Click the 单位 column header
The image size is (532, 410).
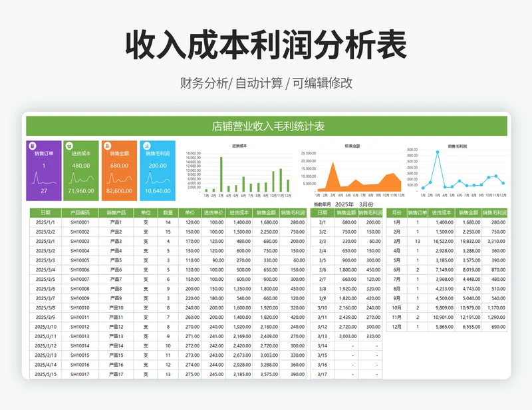(146, 212)
